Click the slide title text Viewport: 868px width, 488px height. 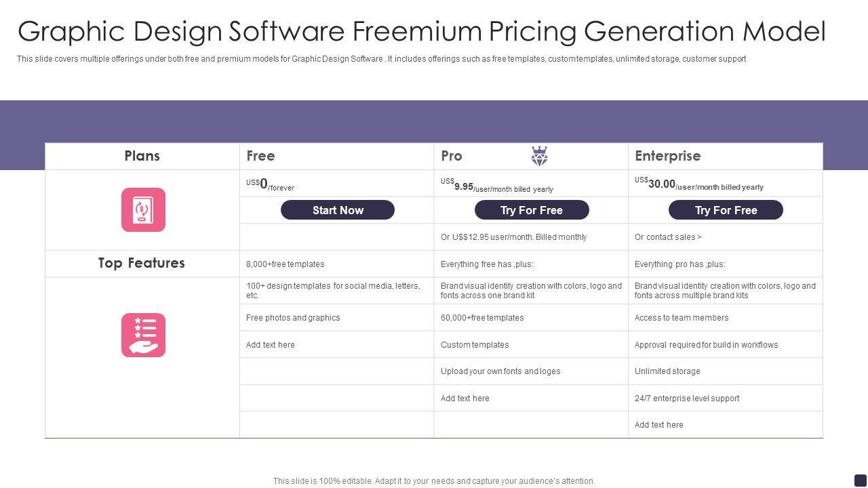[421, 31]
